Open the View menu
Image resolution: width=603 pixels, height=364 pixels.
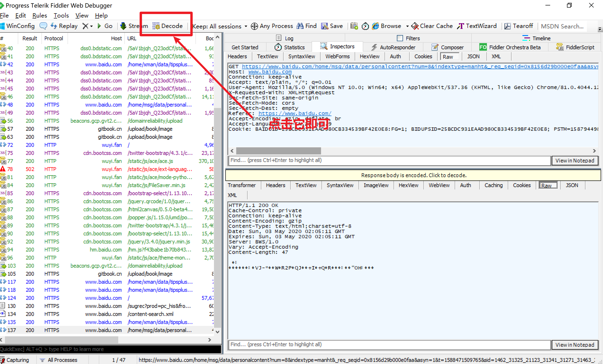pyautogui.click(x=82, y=15)
